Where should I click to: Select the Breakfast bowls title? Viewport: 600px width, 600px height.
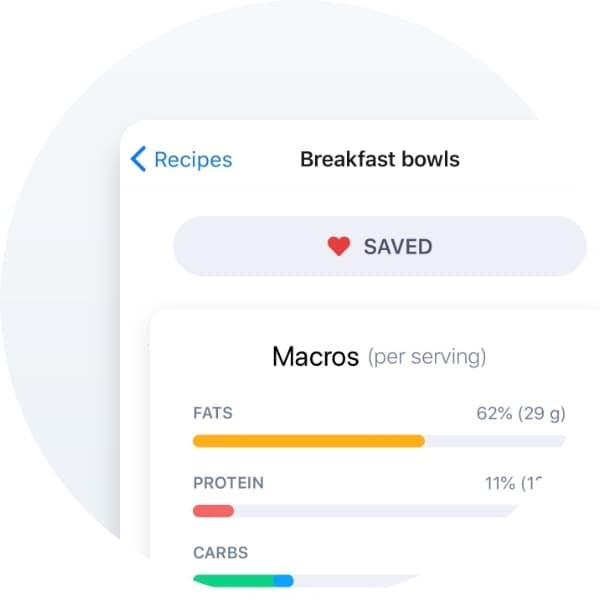point(380,159)
